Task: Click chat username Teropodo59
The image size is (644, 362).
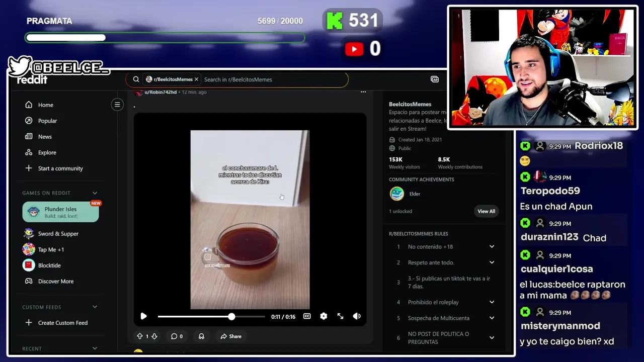Action: point(550,191)
